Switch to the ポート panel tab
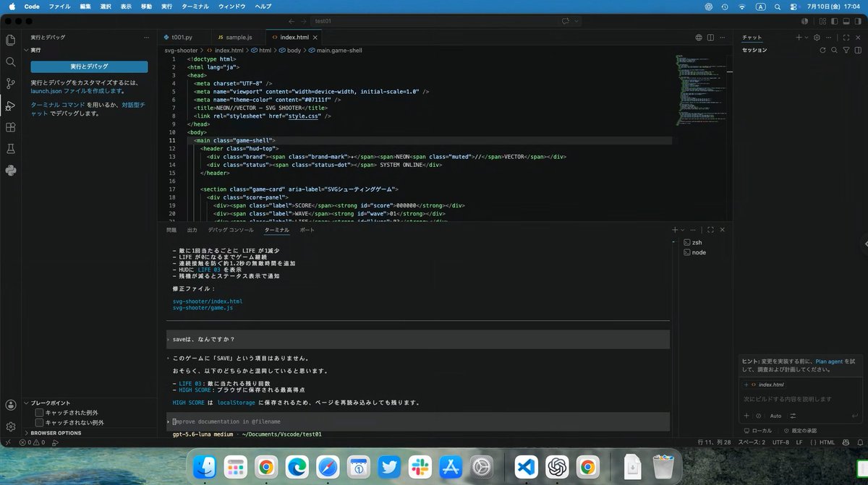 pos(307,230)
